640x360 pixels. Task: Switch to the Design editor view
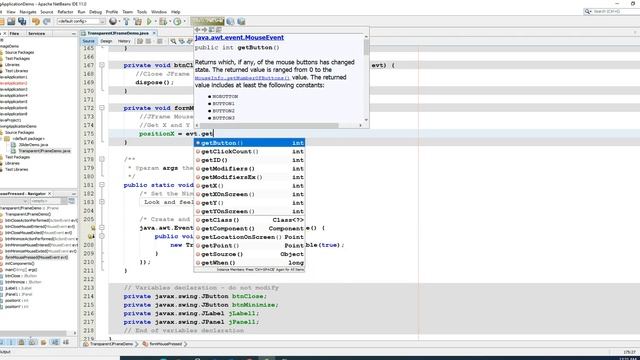(106, 41)
